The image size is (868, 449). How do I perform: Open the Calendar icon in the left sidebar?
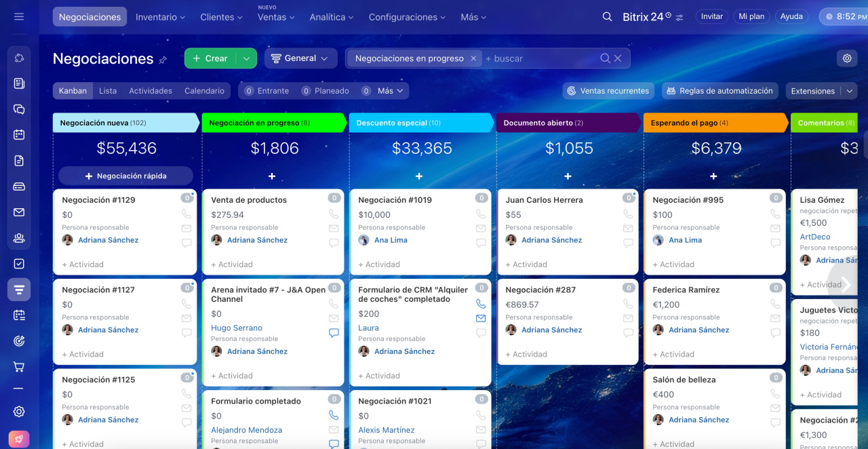[x=19, y=135]
